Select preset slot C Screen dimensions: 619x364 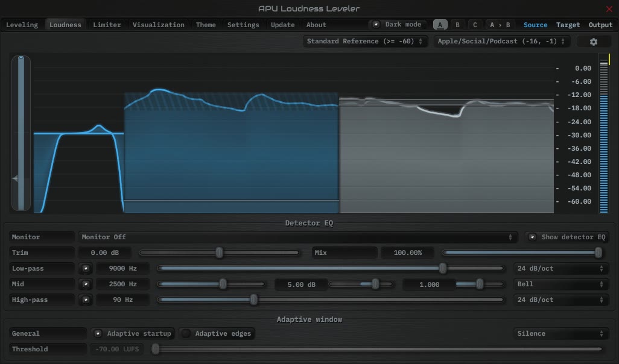click(x=475, y=25)
